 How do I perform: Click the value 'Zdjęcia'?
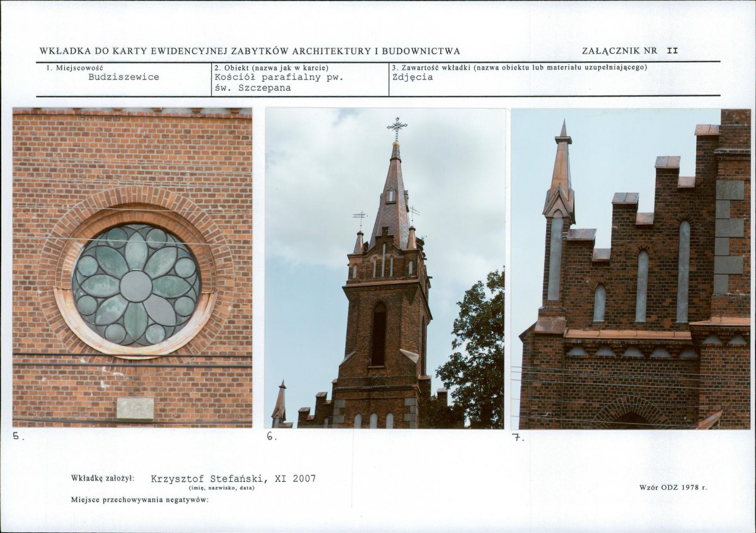pos(413,78)
